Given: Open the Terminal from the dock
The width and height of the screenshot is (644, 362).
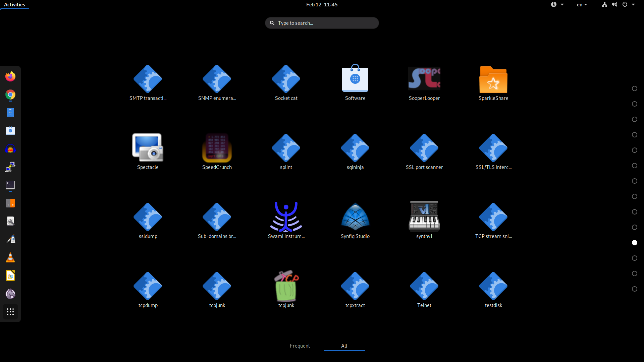Looking at the screenshot, I should (x=10, y=185).
